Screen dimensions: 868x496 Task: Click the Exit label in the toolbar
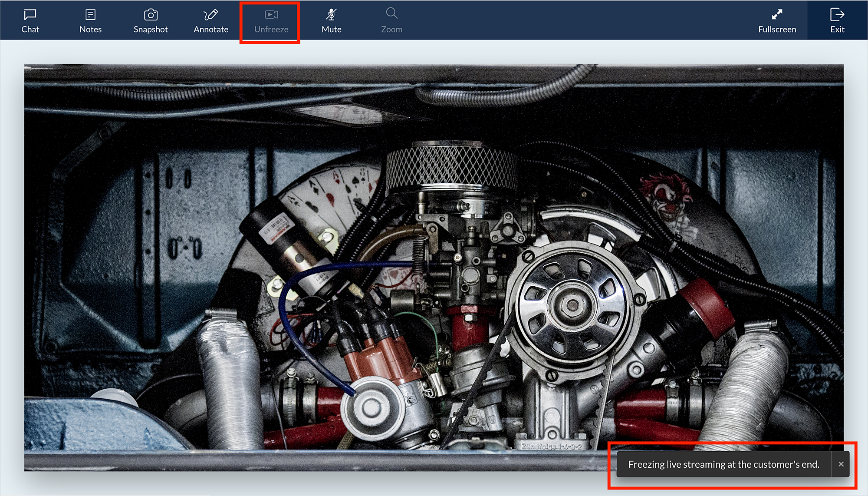pos(837,30)
